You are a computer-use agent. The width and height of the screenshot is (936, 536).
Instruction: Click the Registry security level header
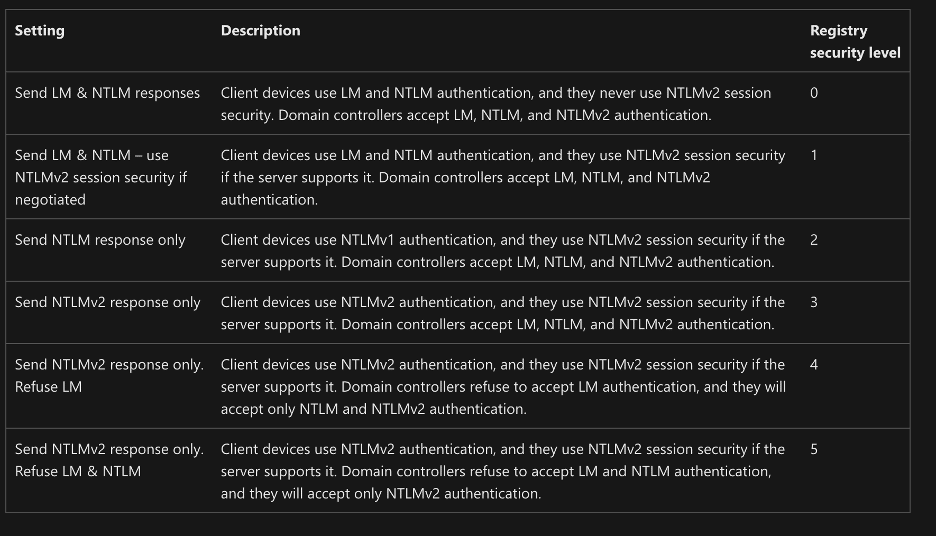click(855, 42)
